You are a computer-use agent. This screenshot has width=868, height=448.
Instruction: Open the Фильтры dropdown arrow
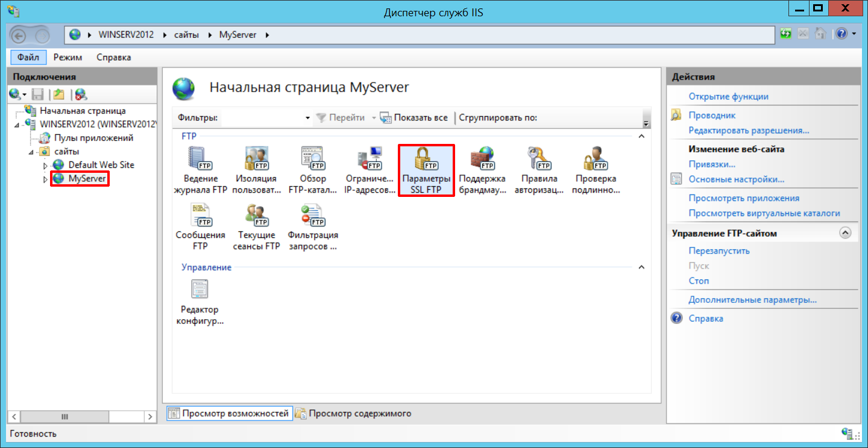pyautogui.click(x=307, y=118)
